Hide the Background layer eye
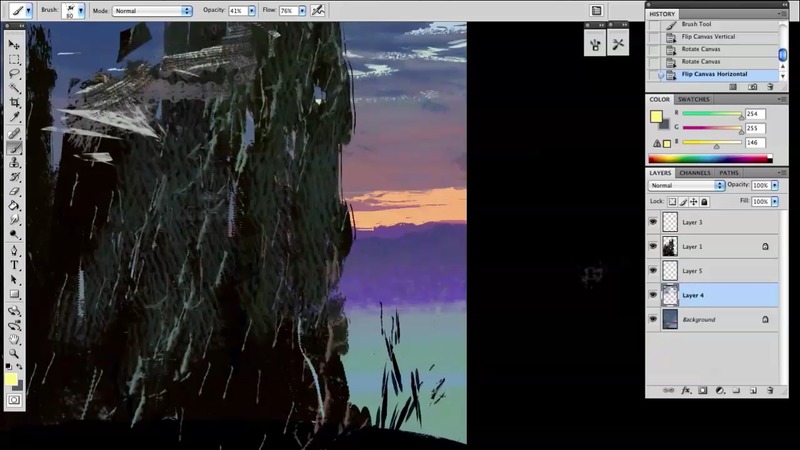Image resolution: width=800 pixels, height=450 pixels. [653, 319]
